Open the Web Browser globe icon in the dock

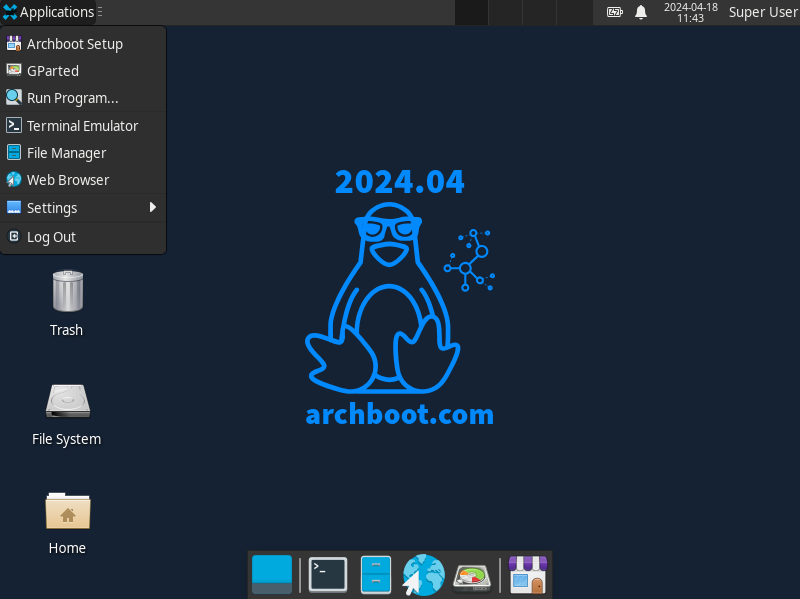(x=423, y=574)
